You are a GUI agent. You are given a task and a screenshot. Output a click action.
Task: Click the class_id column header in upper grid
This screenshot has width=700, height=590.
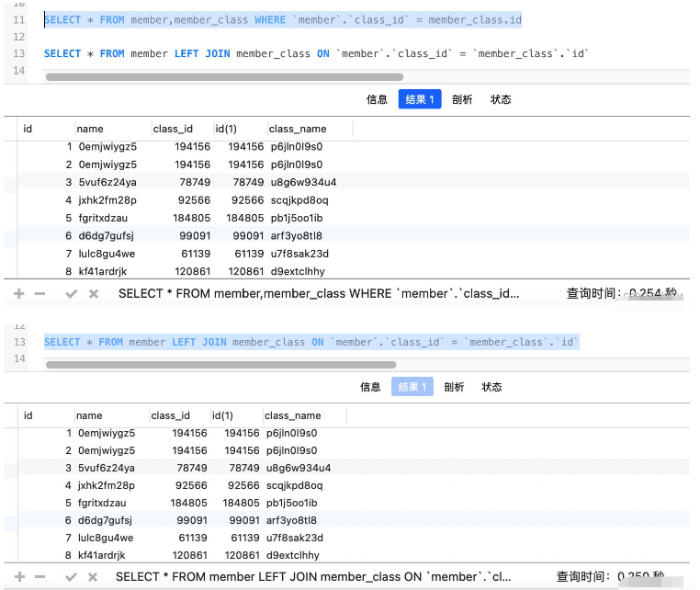173,129
